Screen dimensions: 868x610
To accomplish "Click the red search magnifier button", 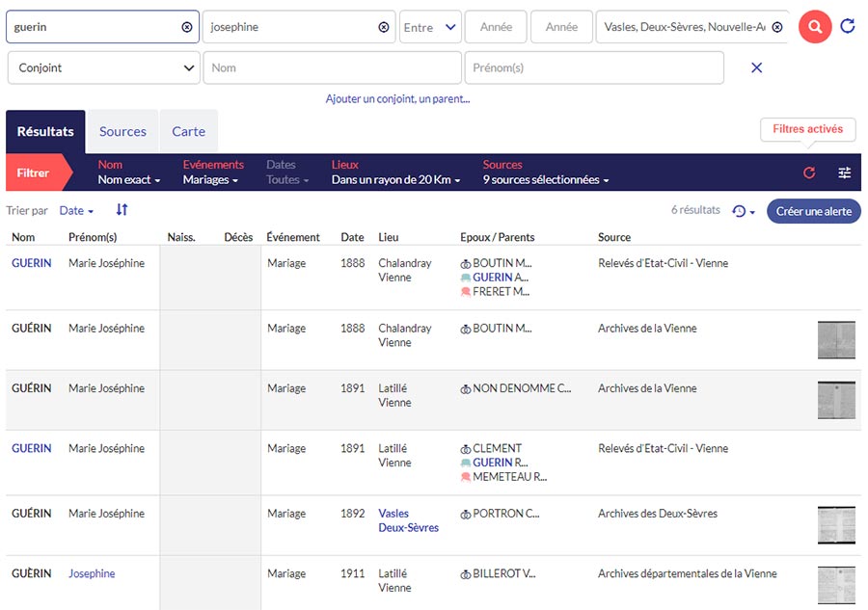I will 815,27.
